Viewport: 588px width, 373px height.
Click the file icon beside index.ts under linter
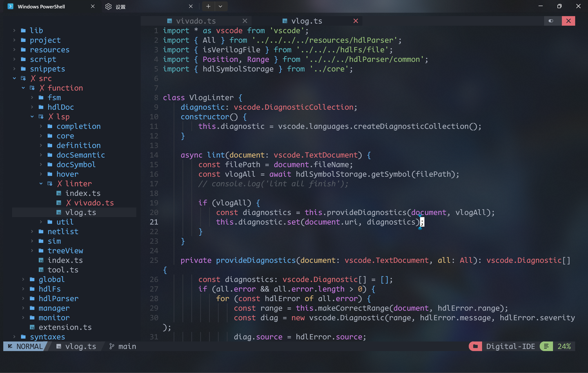pyautogui.click(x=58, y=193)
